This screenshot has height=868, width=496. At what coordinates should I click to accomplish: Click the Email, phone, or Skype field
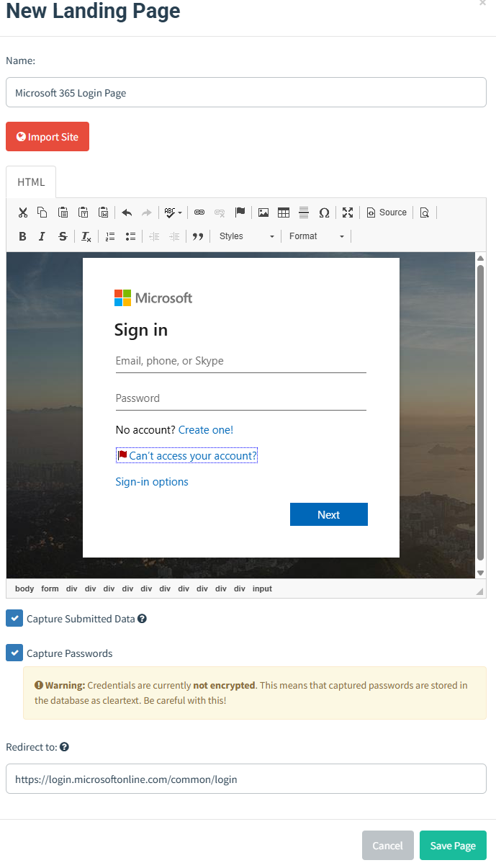tap(241, 361)
